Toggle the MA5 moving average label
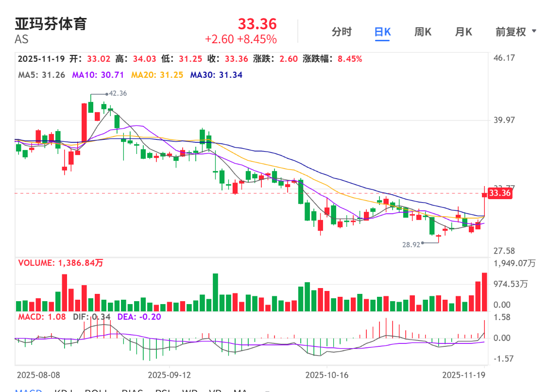 (x=41, y=75)
